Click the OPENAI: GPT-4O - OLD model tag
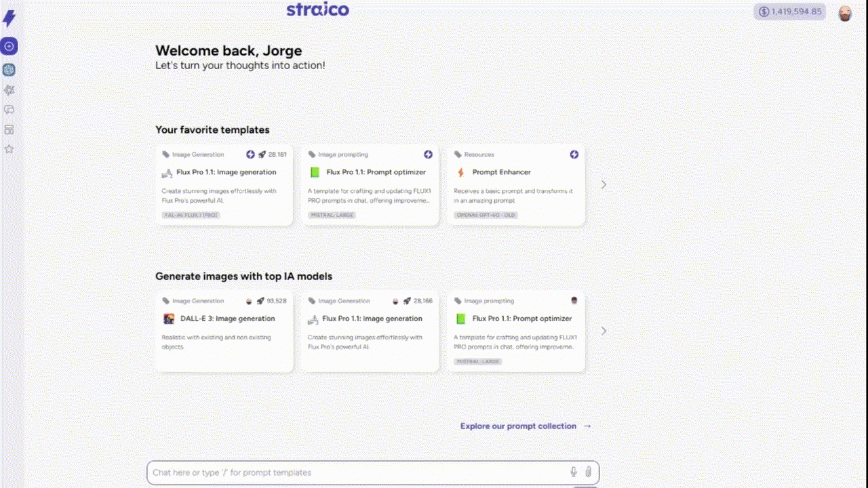Image resolution: width=868 pixels, height=488 pixels. (486, 215)
